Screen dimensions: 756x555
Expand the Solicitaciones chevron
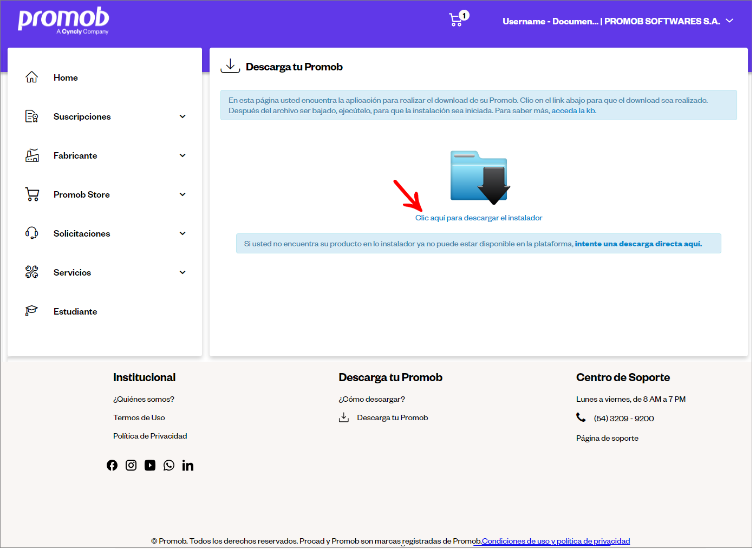[183, 233]
